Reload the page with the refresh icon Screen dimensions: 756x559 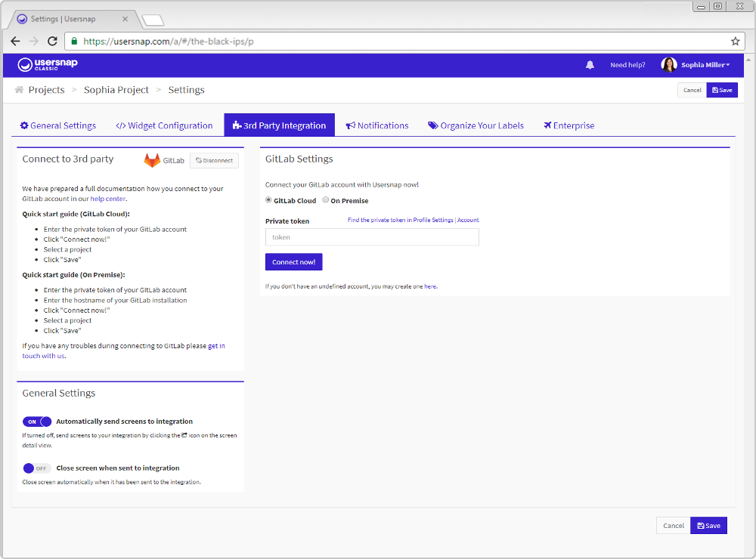click(53, 41)
